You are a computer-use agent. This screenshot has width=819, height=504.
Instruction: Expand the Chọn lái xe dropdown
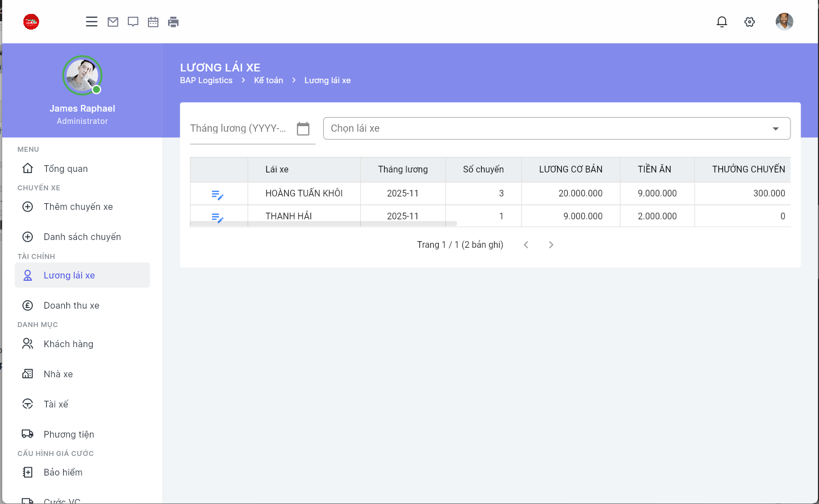775,129
